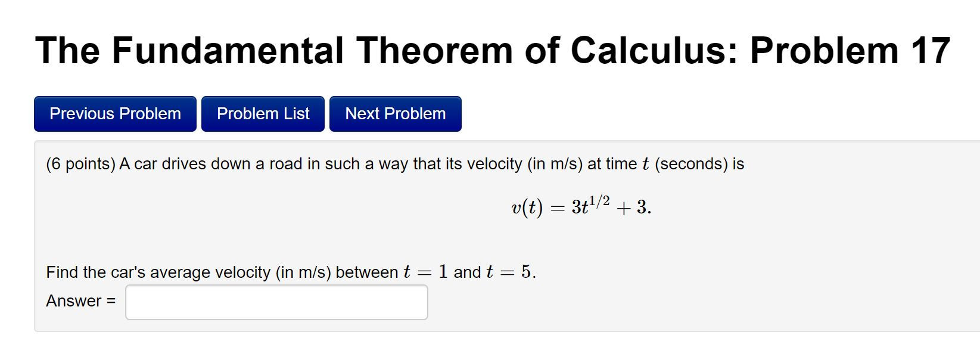Go to Problem List page
This screenshot has height=347, width=980.
click(x=263, y=113)
